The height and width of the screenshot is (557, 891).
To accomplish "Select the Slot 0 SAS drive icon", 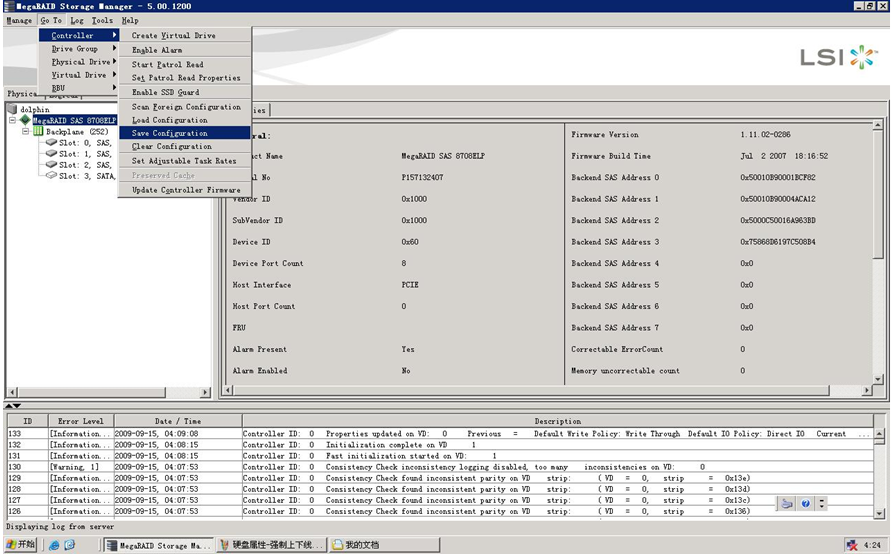I will 50,143.
